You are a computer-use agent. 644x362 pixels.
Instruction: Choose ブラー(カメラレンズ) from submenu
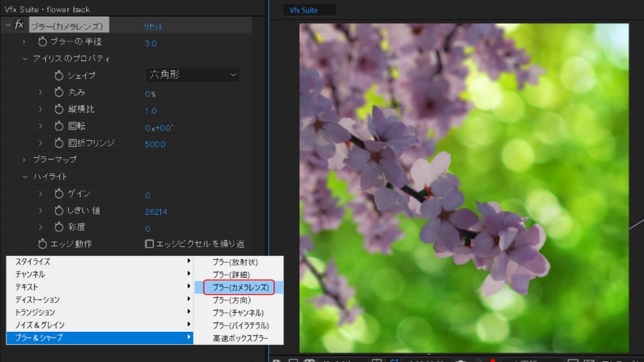238,287
